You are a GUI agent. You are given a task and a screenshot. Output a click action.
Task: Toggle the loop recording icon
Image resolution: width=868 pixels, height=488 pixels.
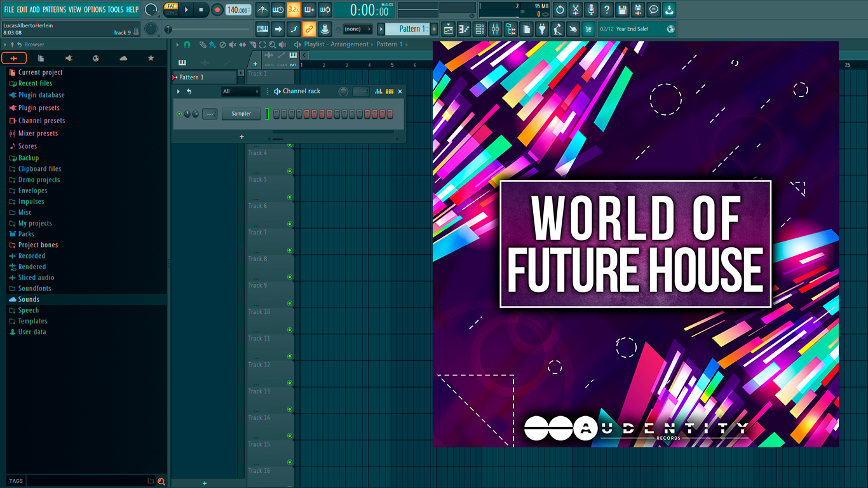click(x=325, y=10)
